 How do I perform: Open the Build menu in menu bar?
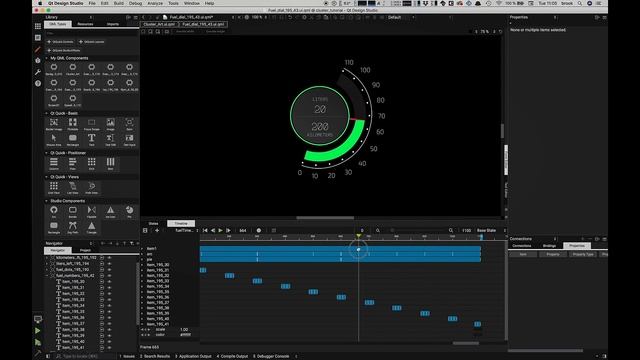pyautogui.click(x=119, y=3)
